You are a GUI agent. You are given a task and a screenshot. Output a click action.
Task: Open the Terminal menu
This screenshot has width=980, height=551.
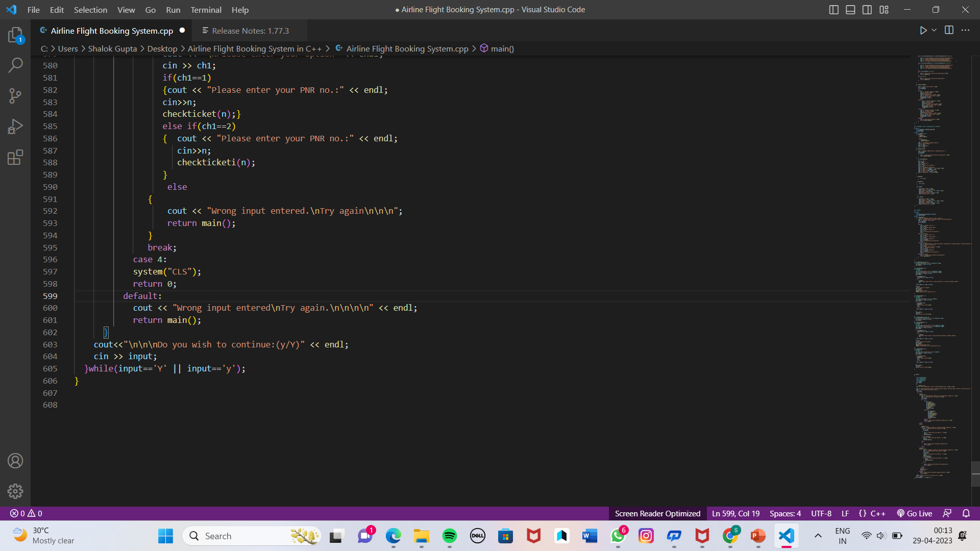(206, 10)
